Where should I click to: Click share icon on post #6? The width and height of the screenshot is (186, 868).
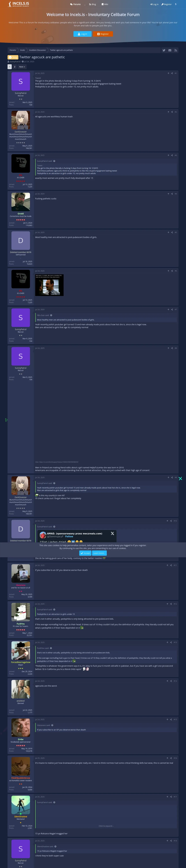point(172,271)
